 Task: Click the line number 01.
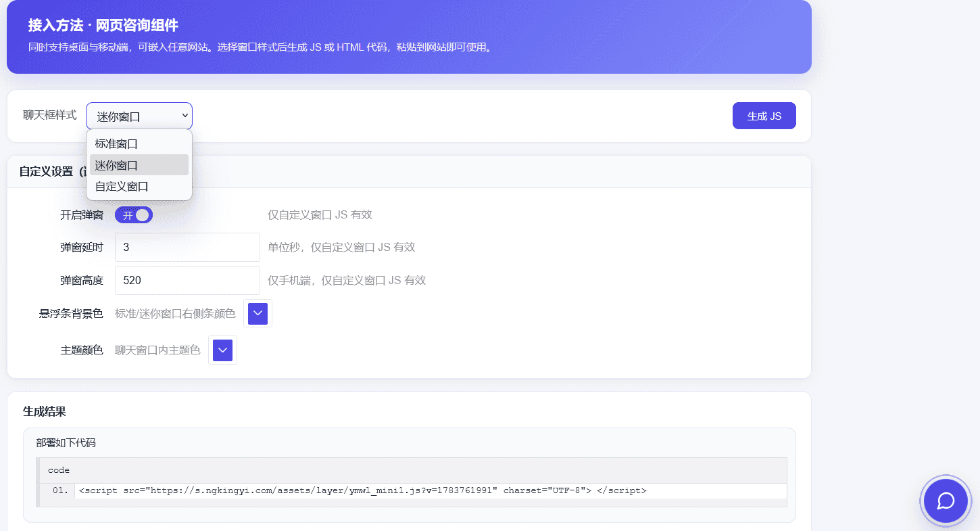[x=60, y=490]
